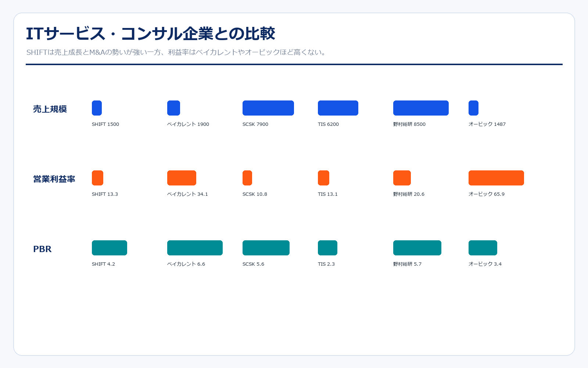This screenshot has width=588, height=368.
Task: Click the label text TIS 6200
Action: point(328,124)
